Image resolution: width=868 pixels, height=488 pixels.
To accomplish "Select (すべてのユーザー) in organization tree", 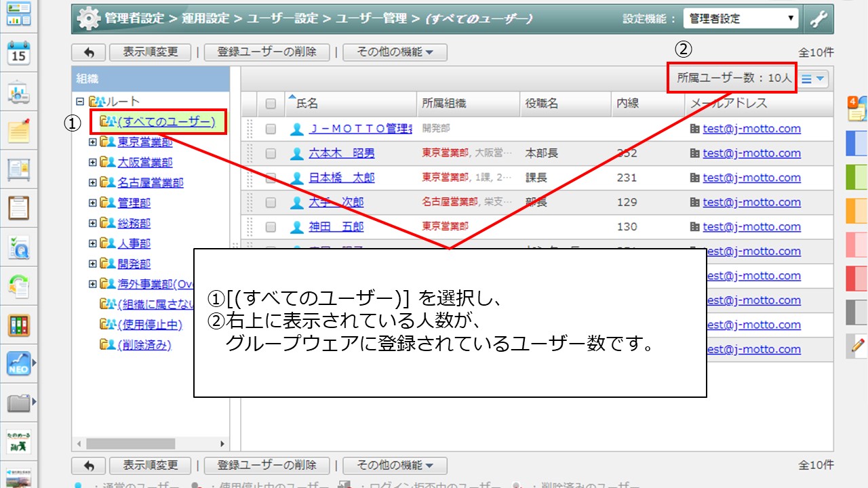I will click(165, 122).
